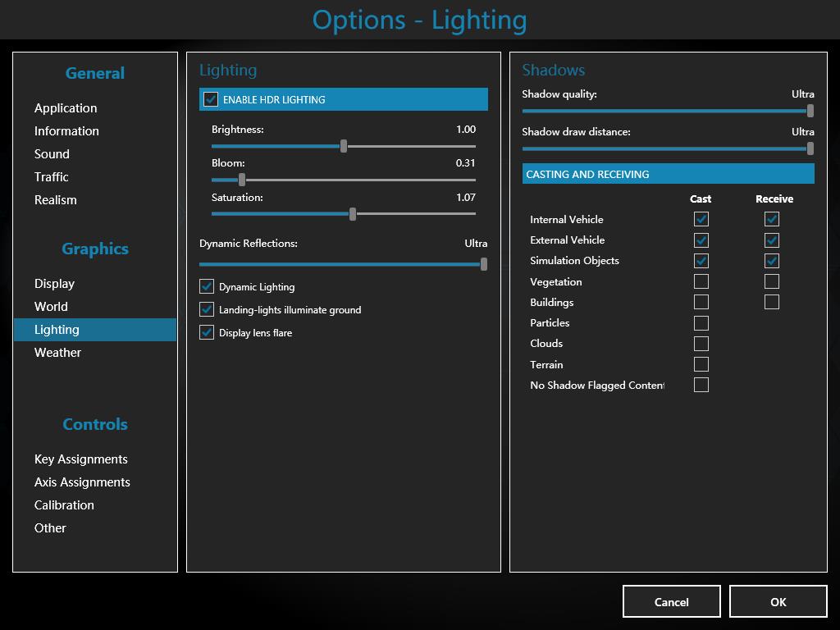Viewport: 840px width, 630px height.
Task: Open Key Assignments under Controls
Action: coord(80,459)
